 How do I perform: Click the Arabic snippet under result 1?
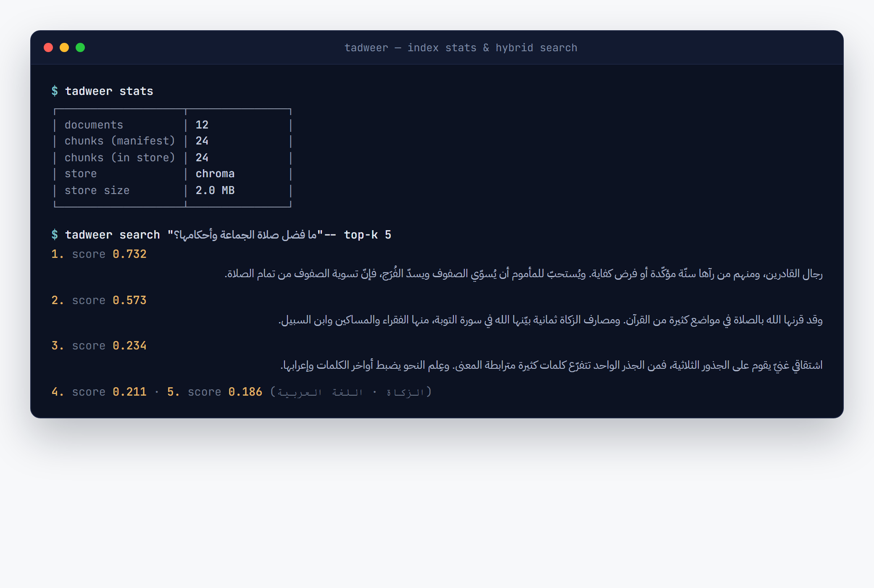[524, 274]
